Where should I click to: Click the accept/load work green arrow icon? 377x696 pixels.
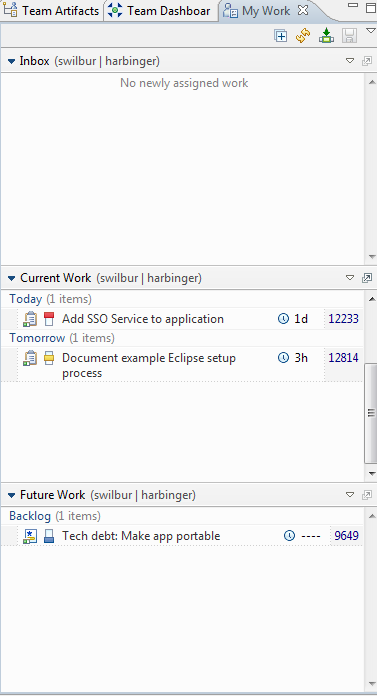pos(326,36)
